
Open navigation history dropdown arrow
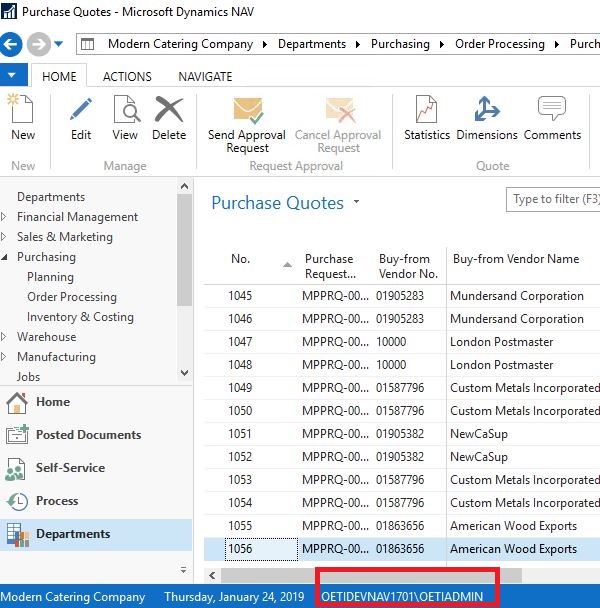pos(59,44)
